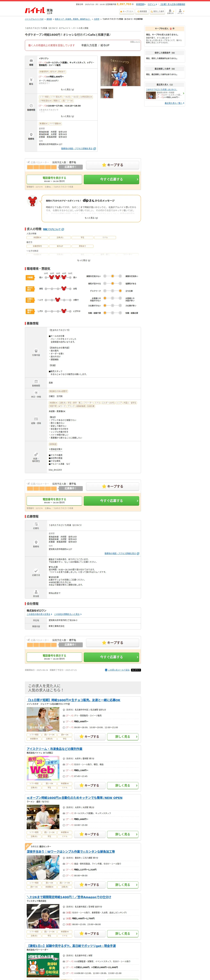Click 知多エリア breadcrumb
This screenshot has width=210, height=980.
click(x=73, y=19)
